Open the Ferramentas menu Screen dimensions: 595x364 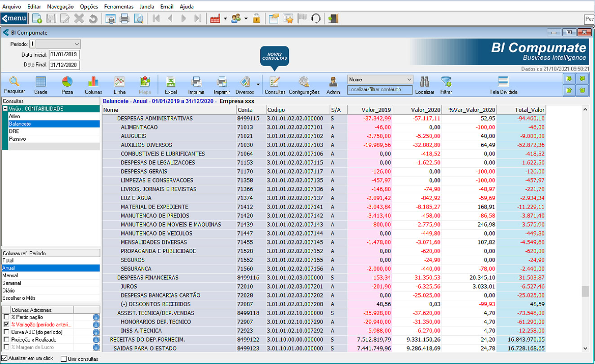(118, 7)
